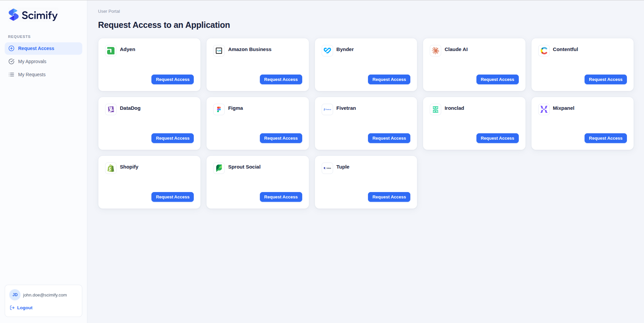The image size is (644, 323).
Task: Click the Figma app icon
Action: coord(219,109)
